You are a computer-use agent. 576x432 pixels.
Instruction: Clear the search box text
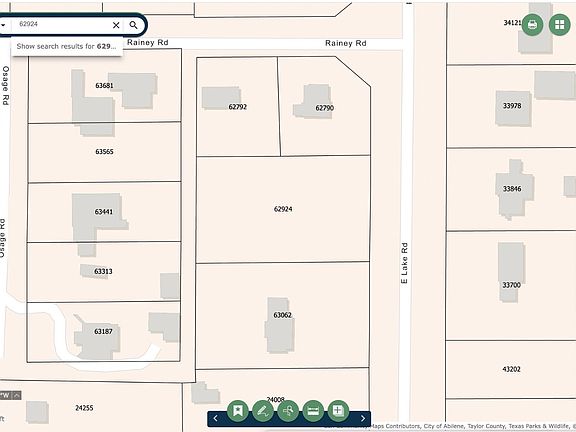[x=116, y=25]
